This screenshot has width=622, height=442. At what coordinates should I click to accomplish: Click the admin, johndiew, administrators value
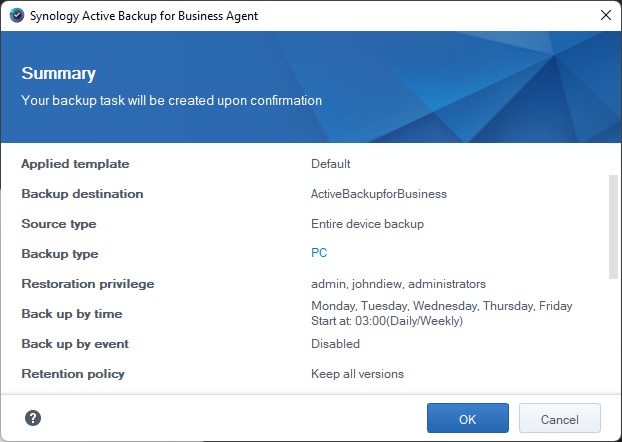pyautogui.click(x=398, y=284)
